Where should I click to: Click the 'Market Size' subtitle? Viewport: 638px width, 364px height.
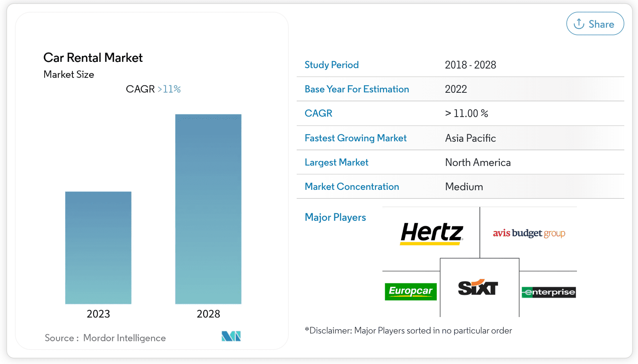(69, 74)
